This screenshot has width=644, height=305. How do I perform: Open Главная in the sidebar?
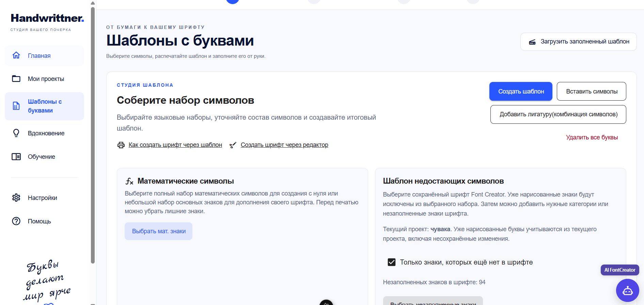point(44,55)
